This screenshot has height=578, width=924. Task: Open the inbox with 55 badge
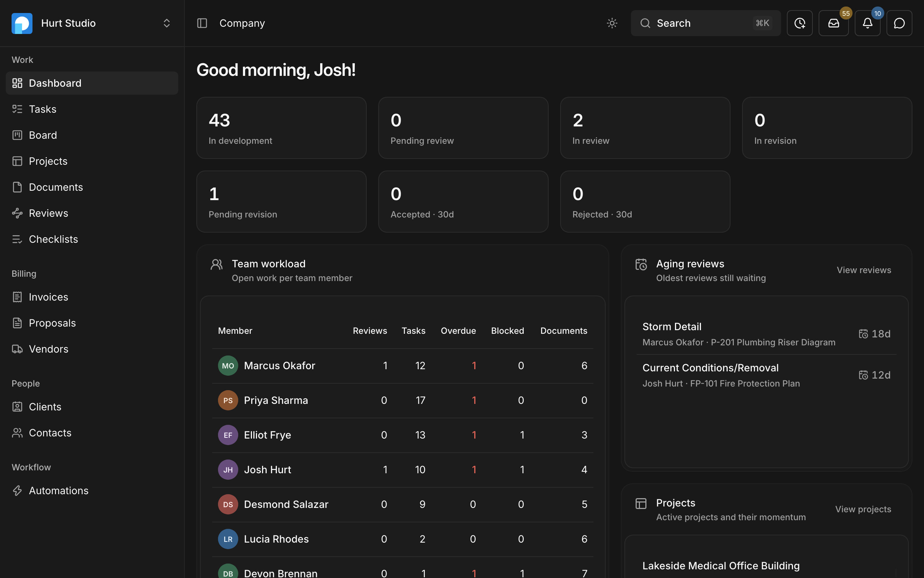point(833,23)
